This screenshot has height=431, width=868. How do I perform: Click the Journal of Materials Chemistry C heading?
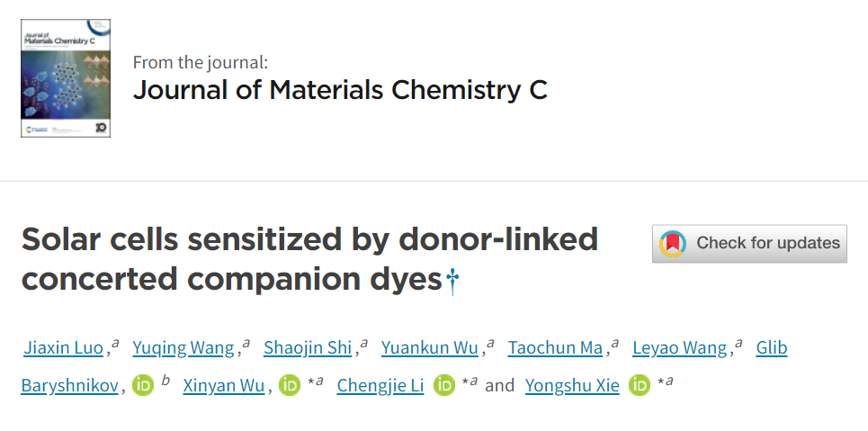pos(340,90)
